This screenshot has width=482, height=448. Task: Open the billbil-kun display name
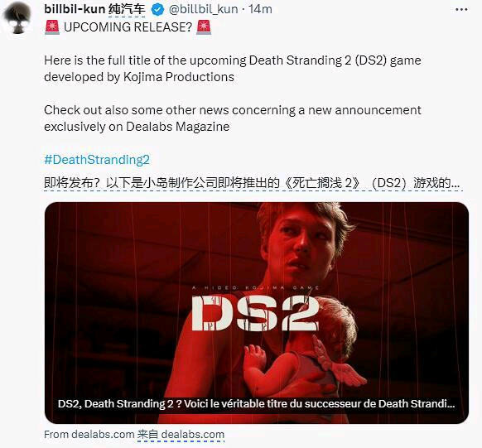[75, 9]
